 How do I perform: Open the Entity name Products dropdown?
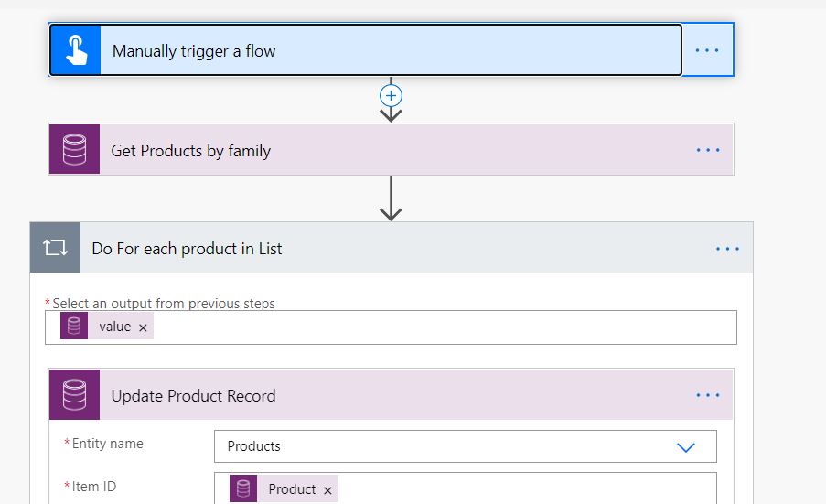[466, 446]
